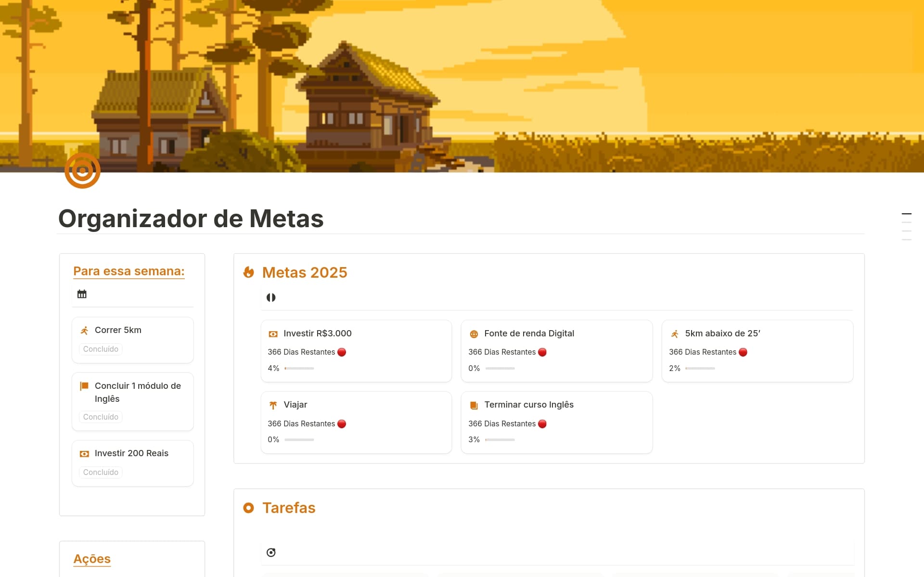This screenshot has width=924, height=577.
Task: Click the 2% progress bar on 5km abaixo de 25′
Action: click(700, 368)
